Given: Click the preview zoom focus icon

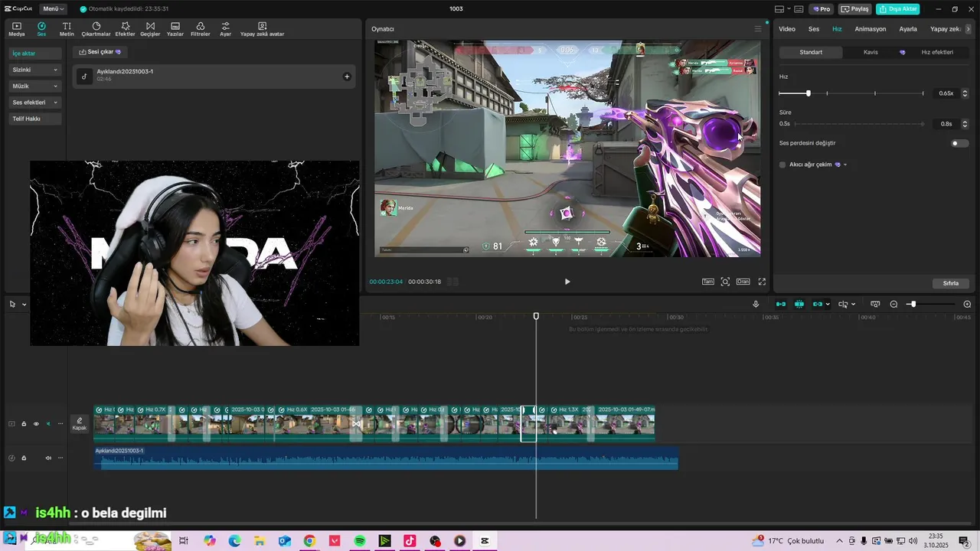Looking at the screenshot, I should click(x=725, y=282).
